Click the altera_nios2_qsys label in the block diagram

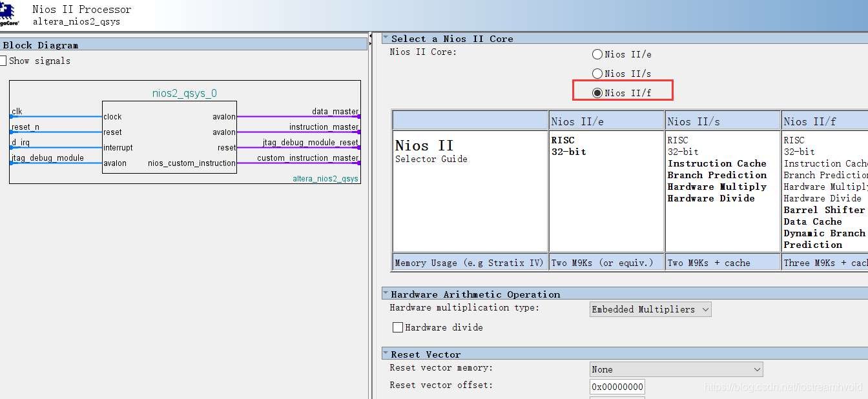[325, 179]
